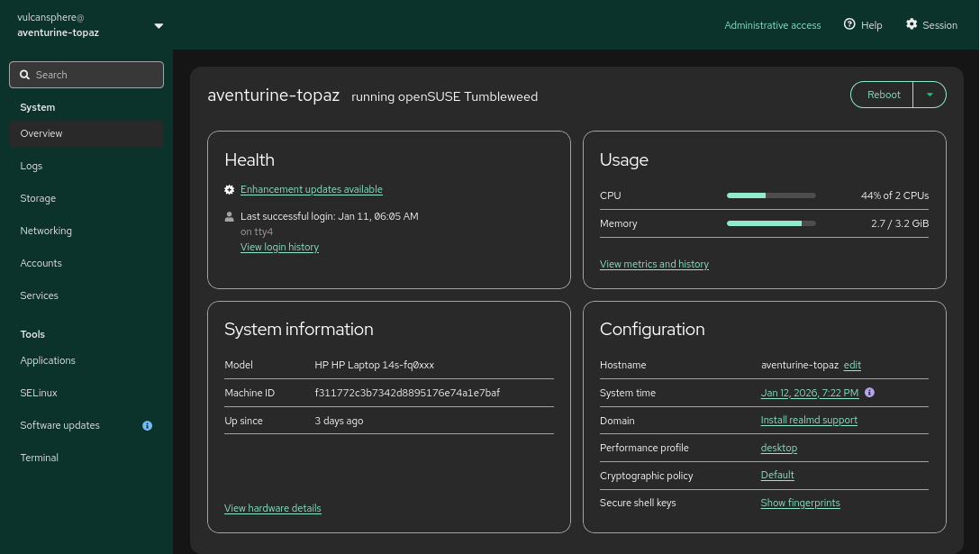Click the Machine ID value text

pos(407,393)
